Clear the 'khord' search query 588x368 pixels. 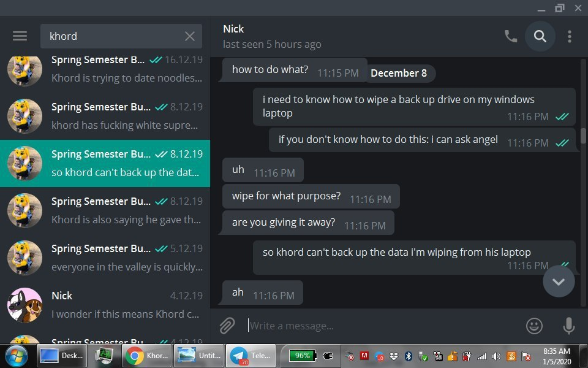[190, 36]
